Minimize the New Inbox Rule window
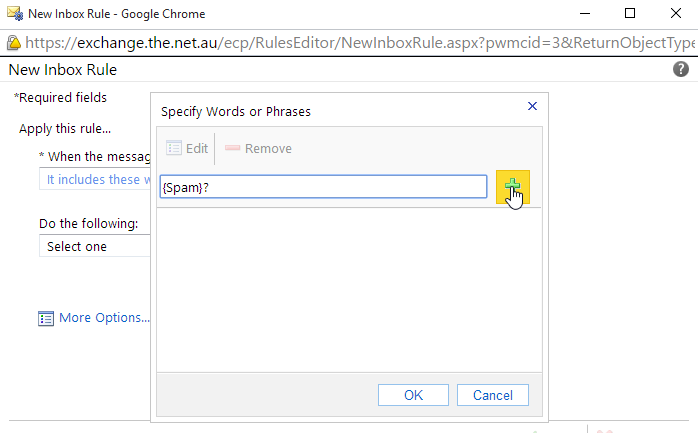Viewport: 698px width, 433px height. [585, 13]
